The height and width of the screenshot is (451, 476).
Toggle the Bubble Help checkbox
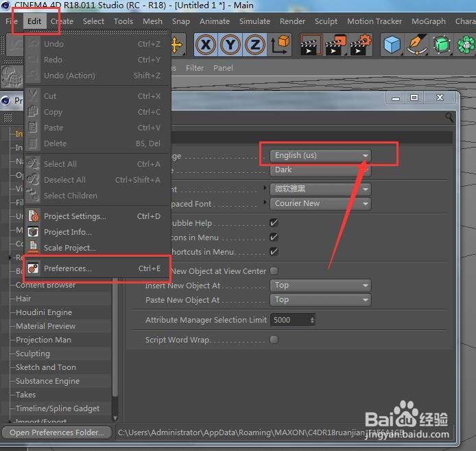click(274, 223)
